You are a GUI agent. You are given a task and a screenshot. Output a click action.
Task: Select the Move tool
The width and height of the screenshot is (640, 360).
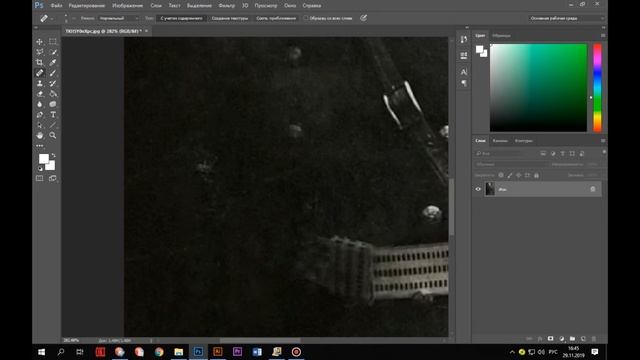click(40, 42)
